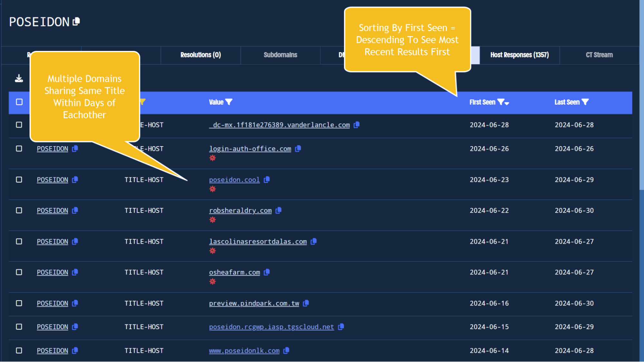Expand the Last Seen sort dropdown

[x=586, y=102]
